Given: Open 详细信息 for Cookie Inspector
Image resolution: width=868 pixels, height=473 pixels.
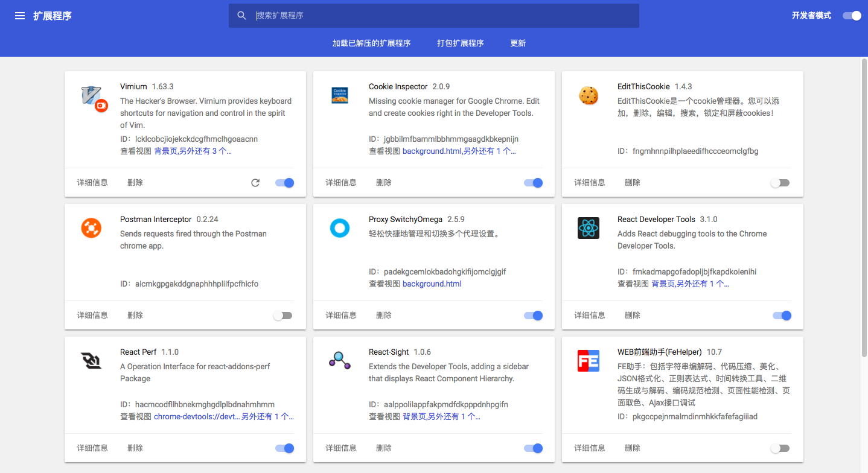Looking at the screenshot, I should coord(341,183).
